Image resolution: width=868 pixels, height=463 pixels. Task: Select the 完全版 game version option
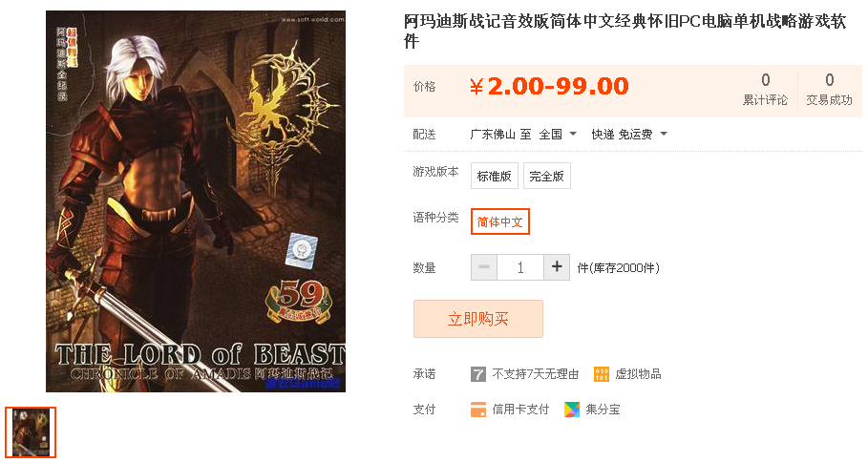pyautogui.click(x=546, y=176)
